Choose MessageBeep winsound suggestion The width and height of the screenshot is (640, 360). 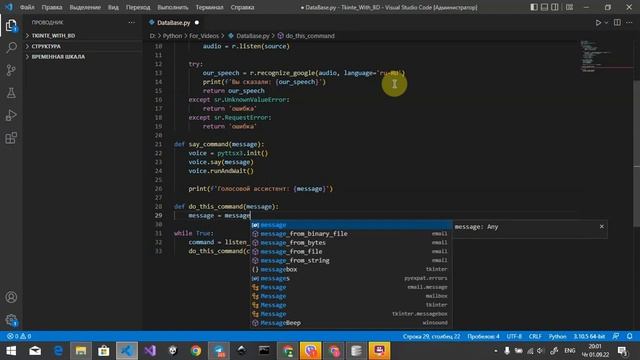[351, 323]
